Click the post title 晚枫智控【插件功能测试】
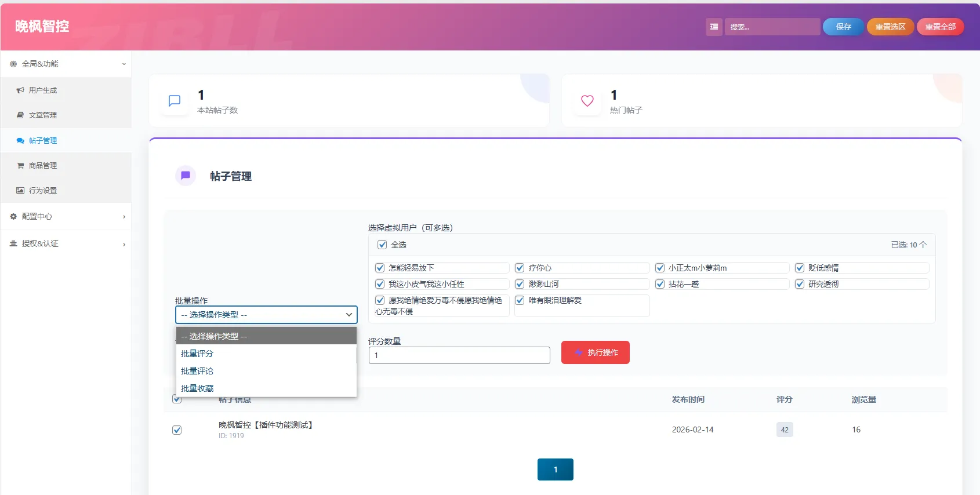 [267, 425]
